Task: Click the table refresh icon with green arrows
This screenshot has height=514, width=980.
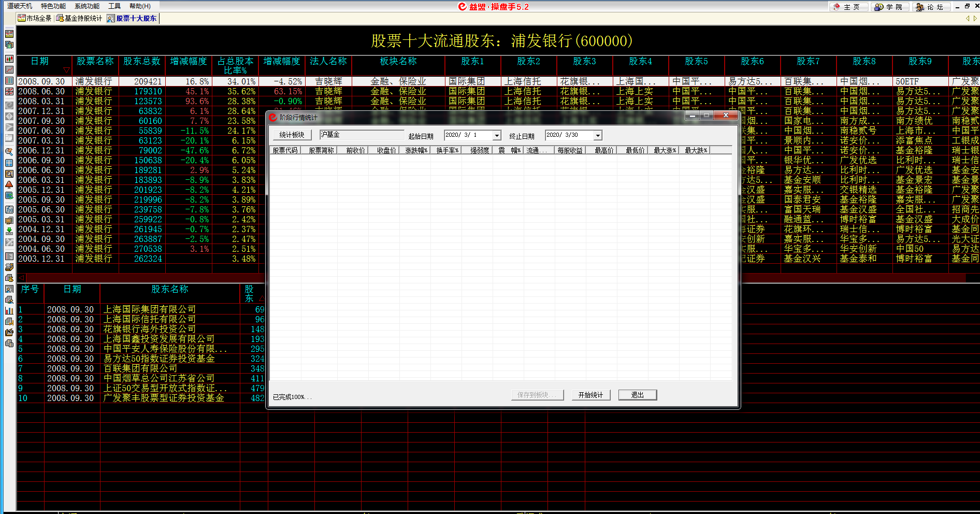Action: pyautogui.click(x=9, y=195)
